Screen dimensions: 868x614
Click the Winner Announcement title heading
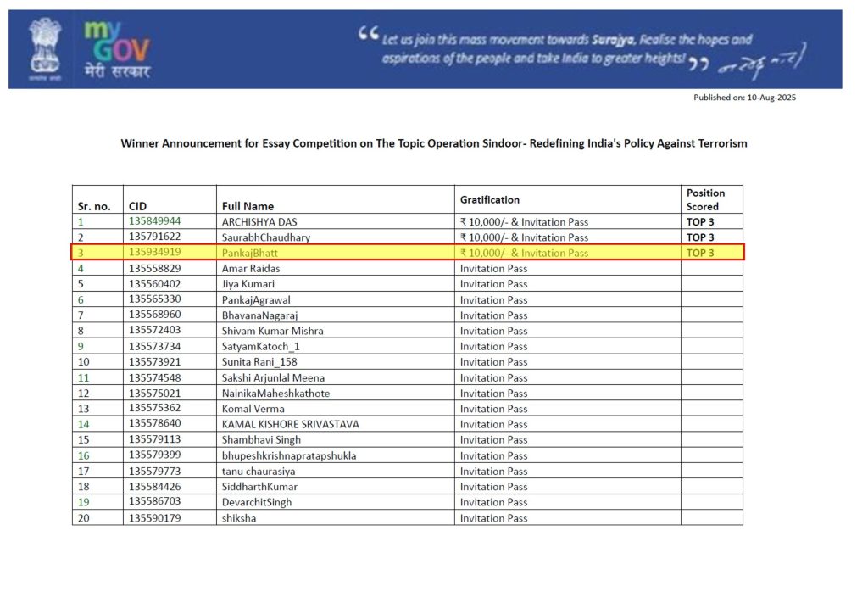[x=434, y=143]
